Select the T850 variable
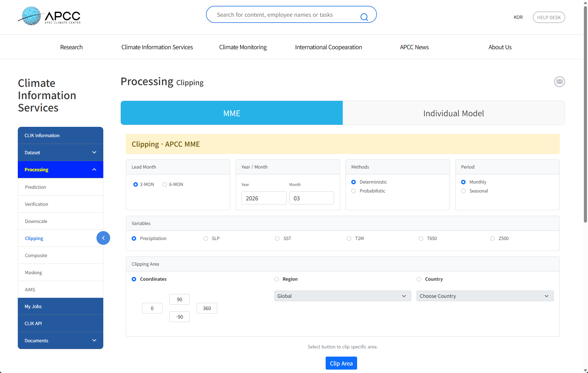 (x=421, y=239)
